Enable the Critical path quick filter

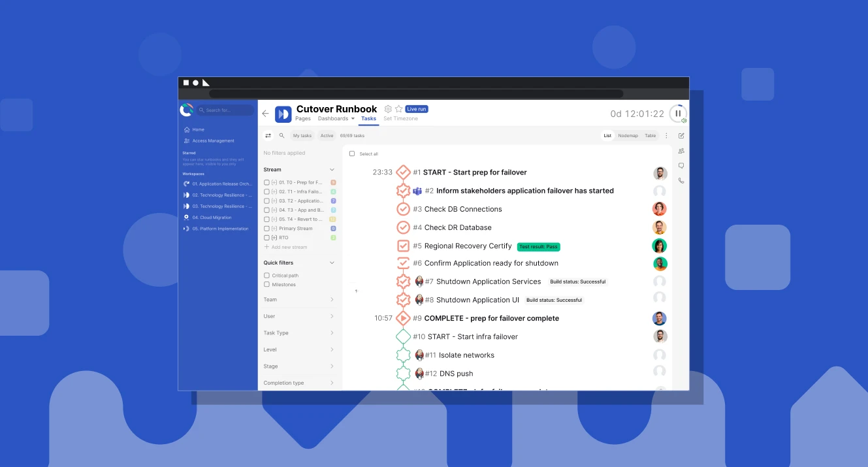pos(266,276)
